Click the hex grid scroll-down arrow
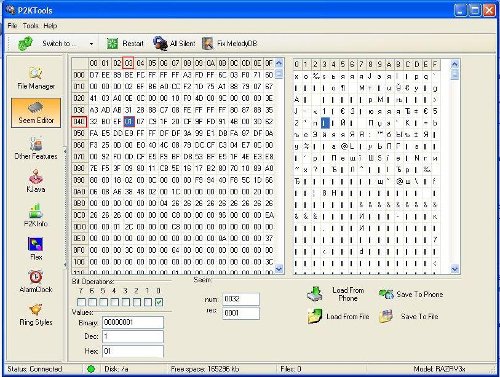This screenshot has width=500, height=377. [279, 268]
